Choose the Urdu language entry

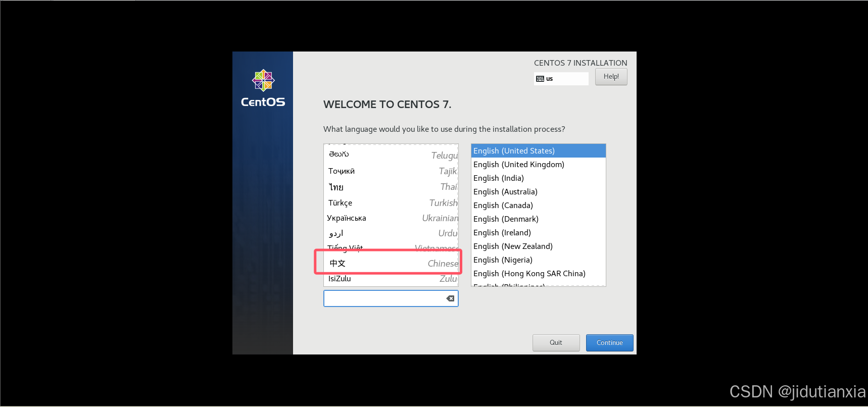coord(391,233)
